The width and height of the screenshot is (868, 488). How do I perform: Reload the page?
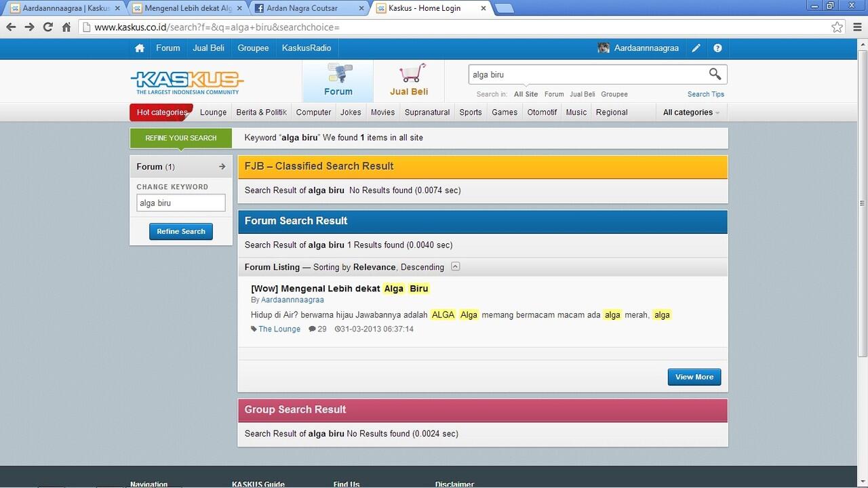coord(47,27)
